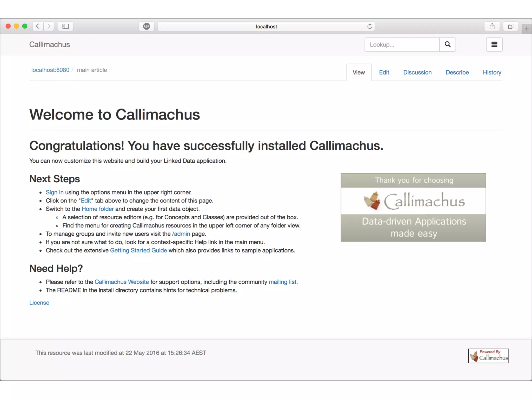This screenshot has width=532, height=399.
Task: Click the search magnifier button
Action: tap(447, 44)
